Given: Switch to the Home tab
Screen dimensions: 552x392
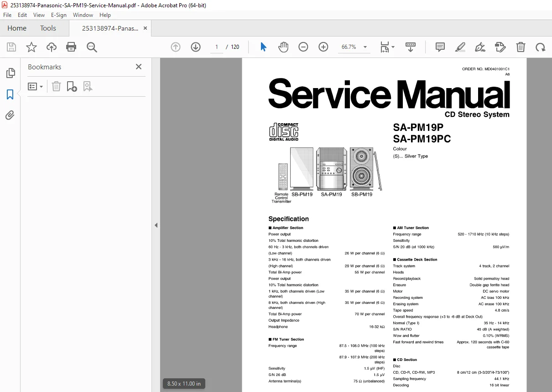Looking at the screenshot, I should coord(17,28).
